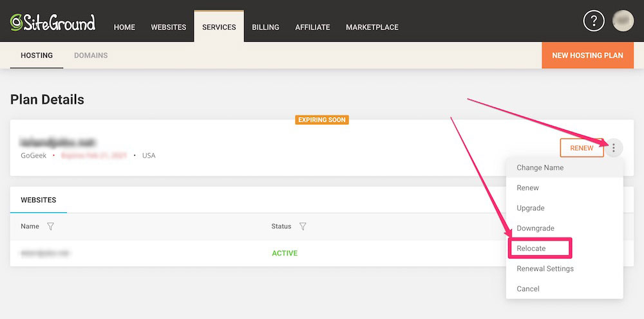Click the Plan Details heading
This screenshot has width=644, height=319.
(x=47, y=100)
